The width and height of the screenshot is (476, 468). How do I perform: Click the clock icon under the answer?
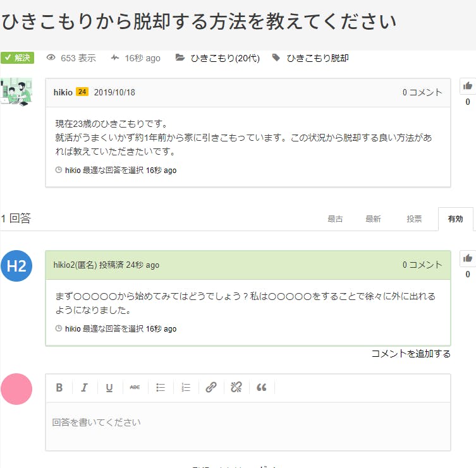tap(59, 328)
